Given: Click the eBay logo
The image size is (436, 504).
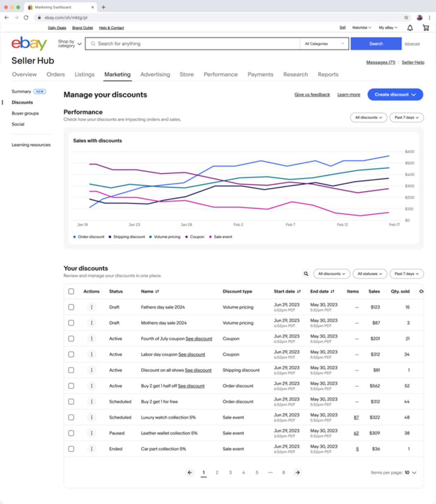Looking at the screenshot, I should click(x=29, y=44).
